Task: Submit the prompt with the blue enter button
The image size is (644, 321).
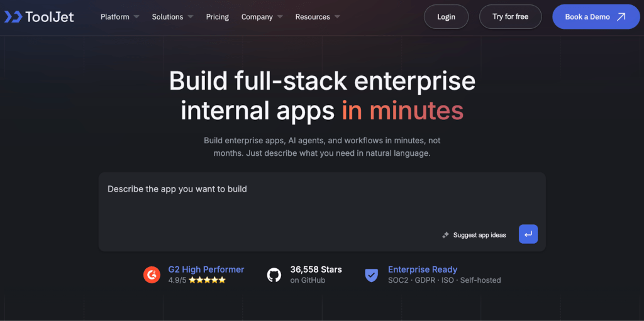Action: coord(528,234)
